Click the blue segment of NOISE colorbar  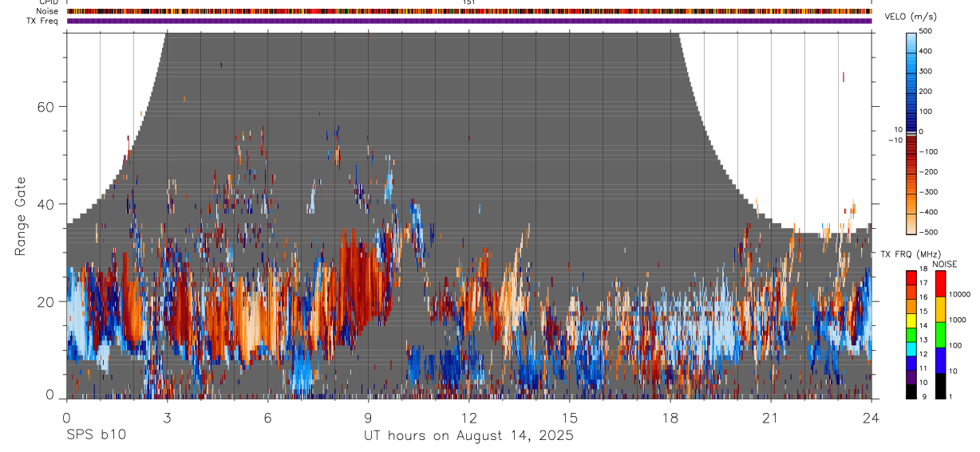[x=940, y=360]
